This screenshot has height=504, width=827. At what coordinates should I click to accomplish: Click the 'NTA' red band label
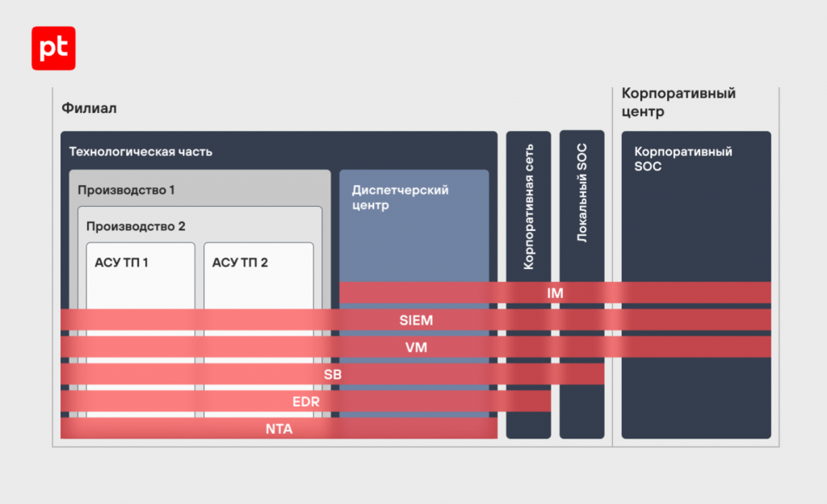point(279,429)
